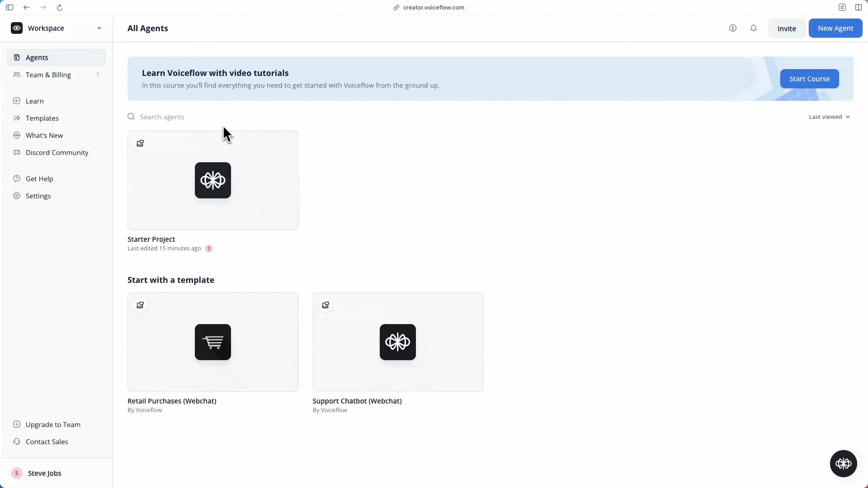Click the Support Chatbot (Webchat) title
This screenshot has width=868, height=488.
357,401
